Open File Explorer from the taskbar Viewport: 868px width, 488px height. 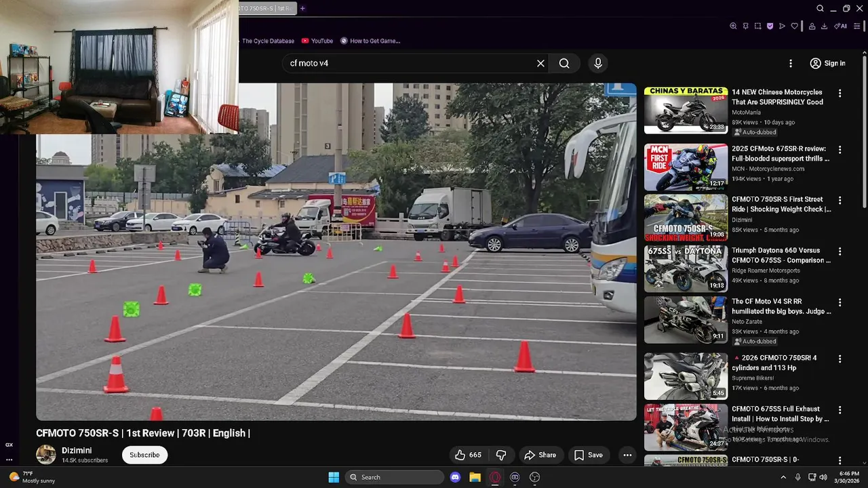(475, 477)
